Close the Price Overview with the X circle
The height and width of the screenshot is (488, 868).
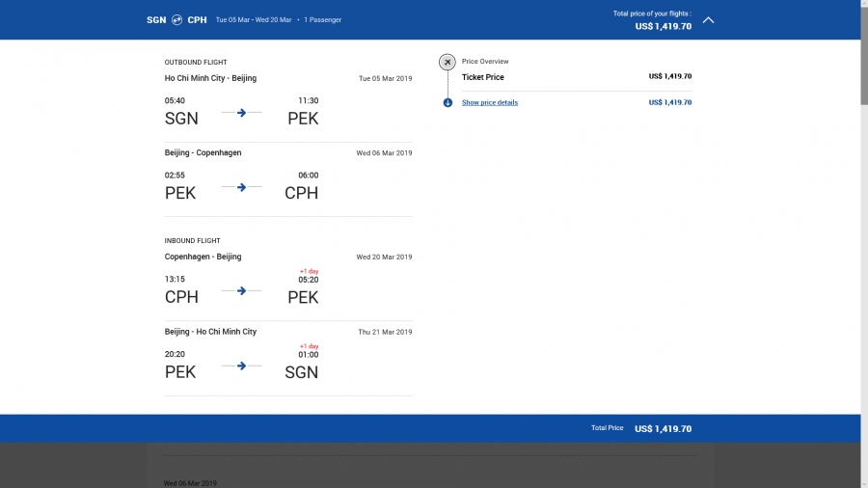pos(448,62)
